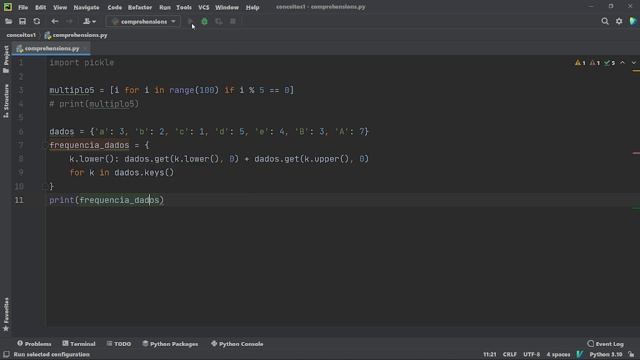Open the comprehensions run configuration dropdown

(x=144, y=21)
